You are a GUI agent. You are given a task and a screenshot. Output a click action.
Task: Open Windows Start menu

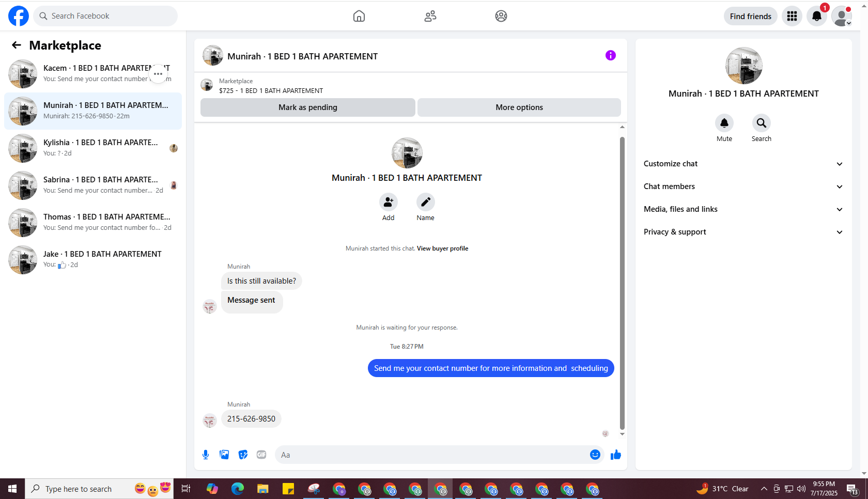point(12,489)
